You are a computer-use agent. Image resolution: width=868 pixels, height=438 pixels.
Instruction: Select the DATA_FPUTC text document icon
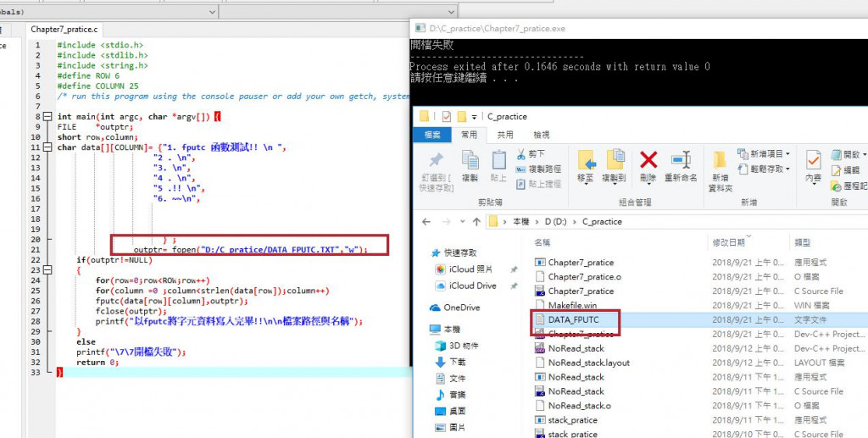point(540,319)
